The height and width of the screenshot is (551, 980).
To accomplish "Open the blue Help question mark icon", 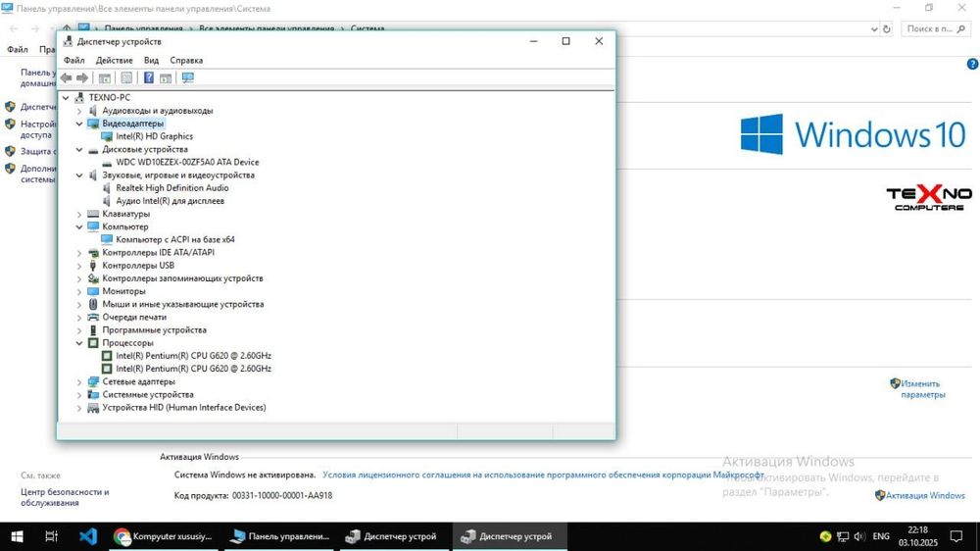I will click(x=149, y=77).
